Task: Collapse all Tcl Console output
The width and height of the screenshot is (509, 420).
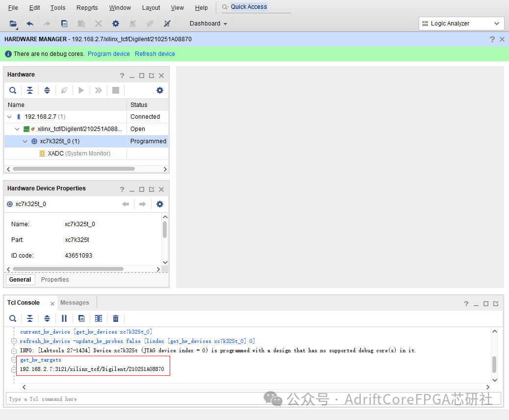Action: click(x=30, y=318)
